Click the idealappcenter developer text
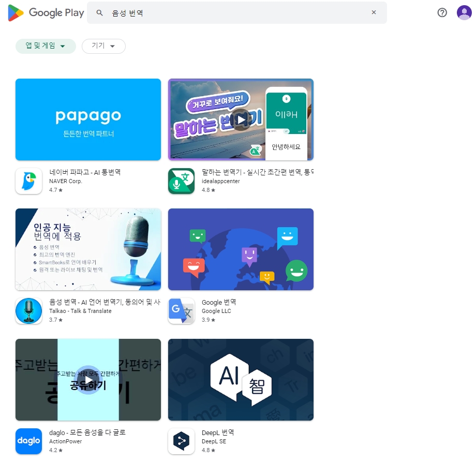Screen dimensions: 476x463 (221, 181)
